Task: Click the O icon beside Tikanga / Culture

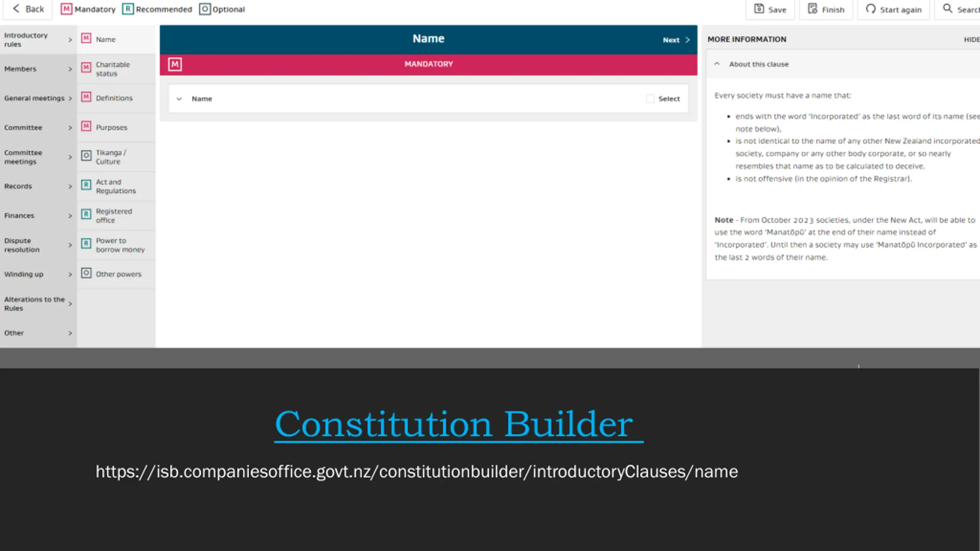Action: point(87,155)
